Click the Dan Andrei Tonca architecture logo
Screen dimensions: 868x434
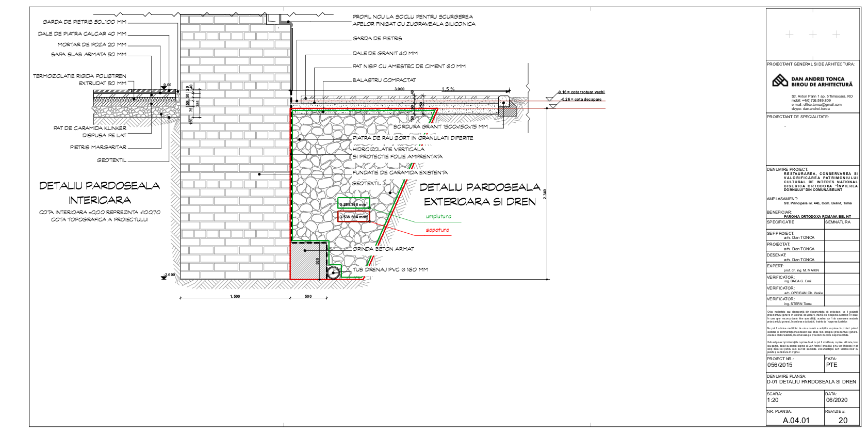[779, 81]
